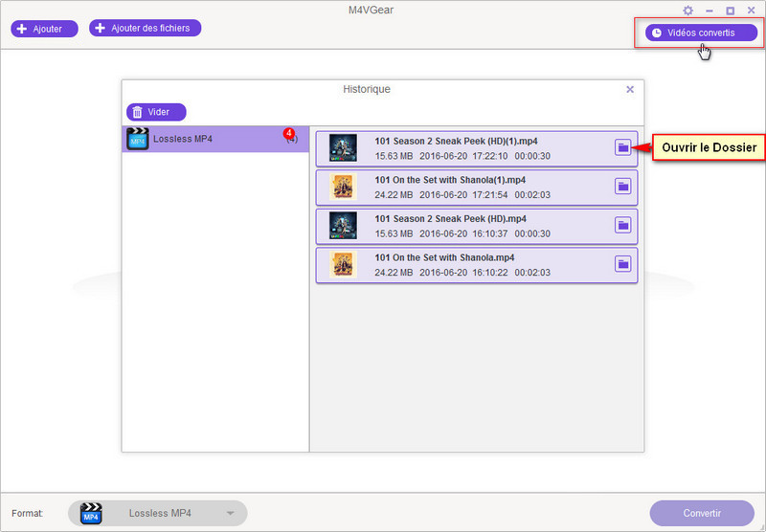
Task: Click thumbnail of Sneak Peek (HD)(1).mp4
Action: pos(343,148)
